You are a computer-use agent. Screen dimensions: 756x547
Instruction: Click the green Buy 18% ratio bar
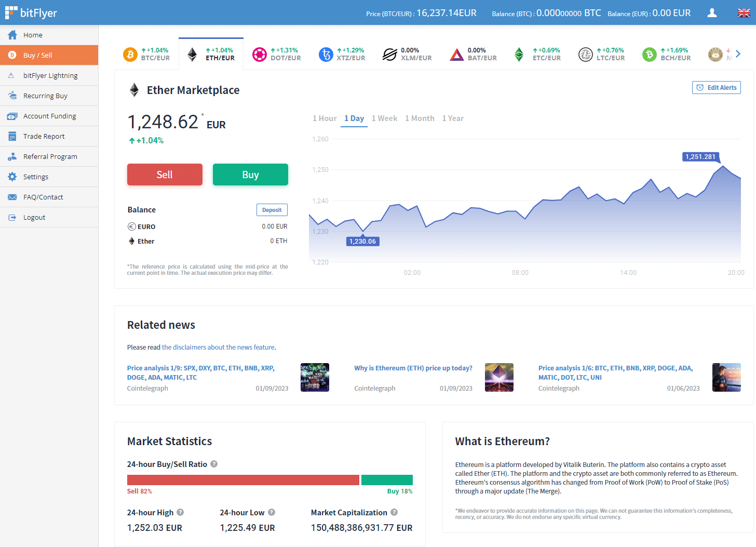(387, 480)
